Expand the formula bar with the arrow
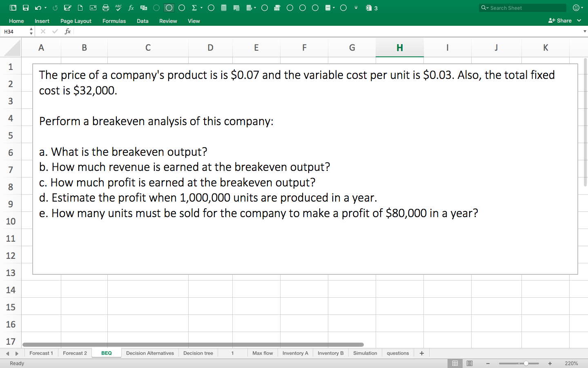Image resolution: width=588 pixels, height=368 pixels. click(585, 31)
